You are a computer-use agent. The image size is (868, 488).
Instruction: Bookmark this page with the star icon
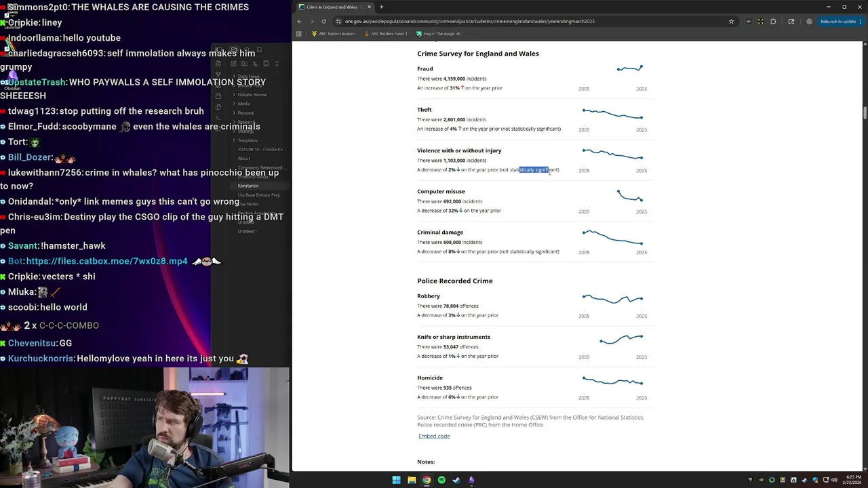click(731, 21)
